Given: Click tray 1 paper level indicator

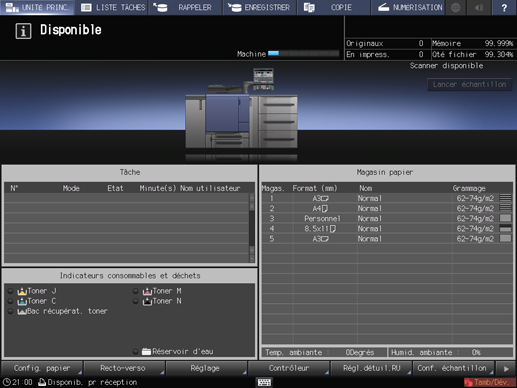Looking at the screenshot, I should (x=505, y=198).
